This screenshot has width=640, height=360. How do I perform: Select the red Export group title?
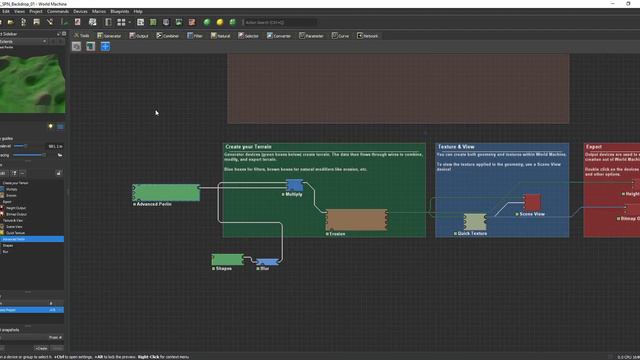point(594,147)
